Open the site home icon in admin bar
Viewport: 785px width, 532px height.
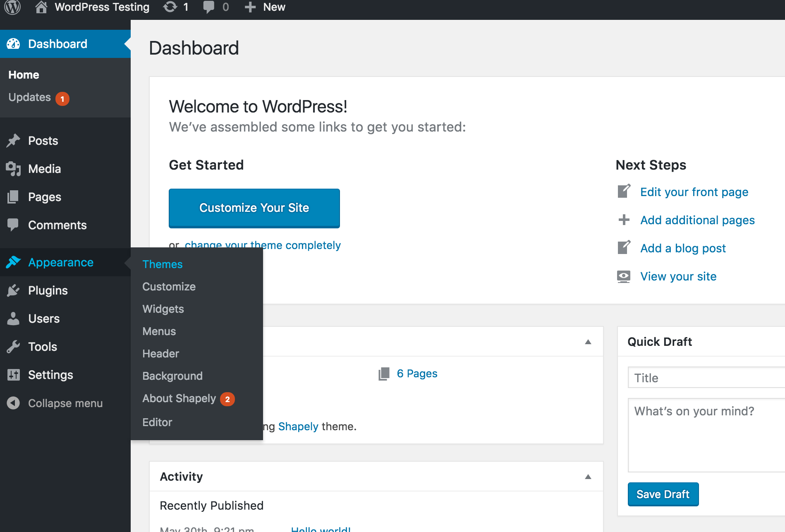coord(41,7)
